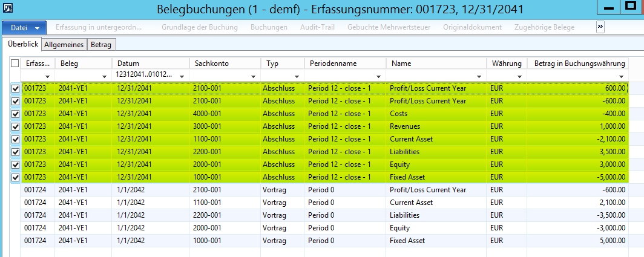Click the application icon in title bar
Image resolution: width=644 pixels, height=257 pixels.
coord(8,8)
